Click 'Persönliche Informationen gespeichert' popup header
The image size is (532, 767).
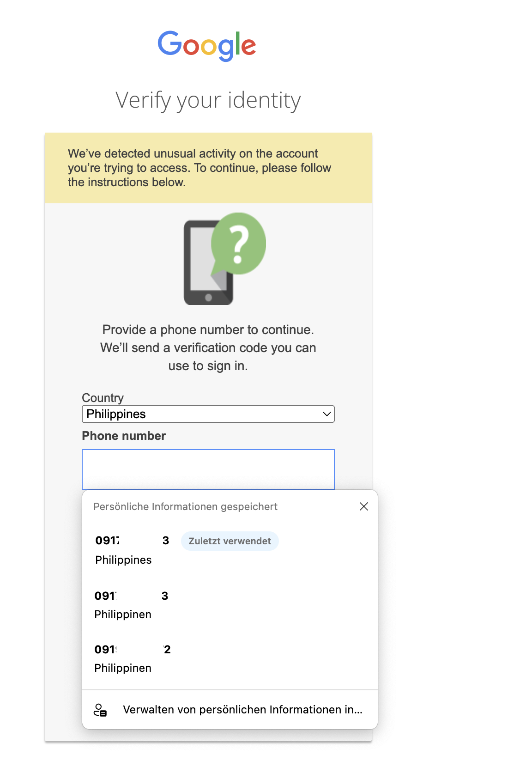185,506
